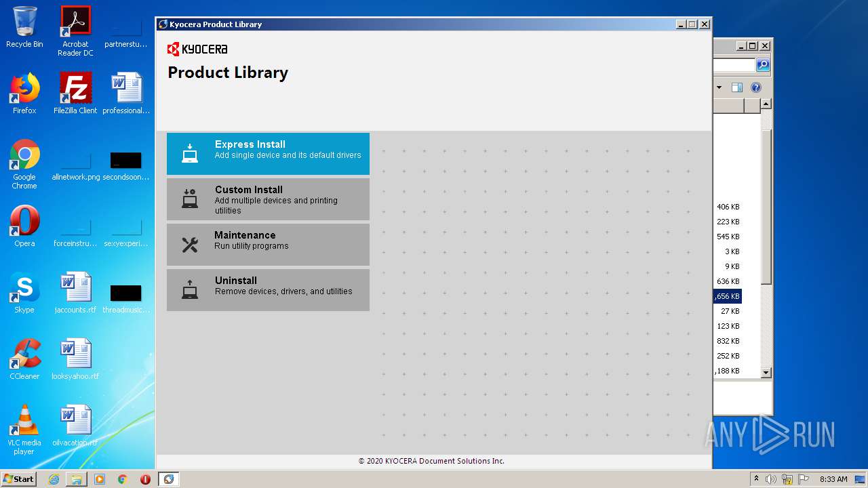Open Chrome from taskbar
The height and width of the screenshot is (488, 868).
coord(123,479)
